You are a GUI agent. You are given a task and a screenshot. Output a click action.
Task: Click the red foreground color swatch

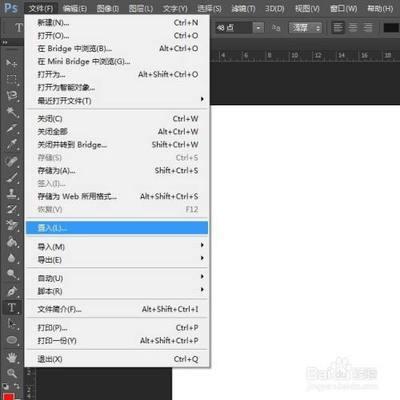click(9, 397)
